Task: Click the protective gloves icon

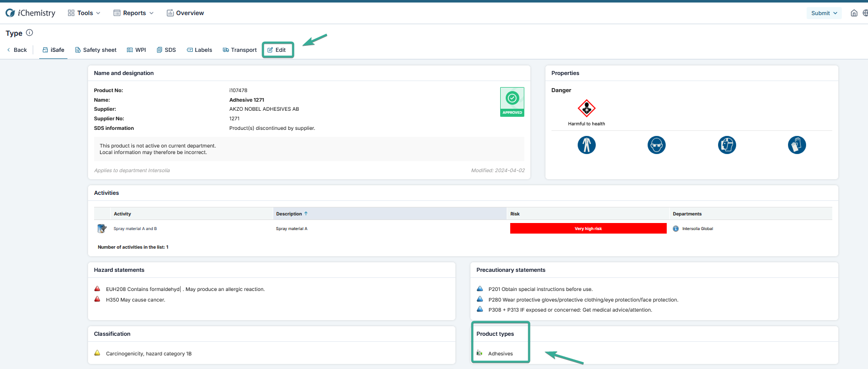Action: pos(797,145)
